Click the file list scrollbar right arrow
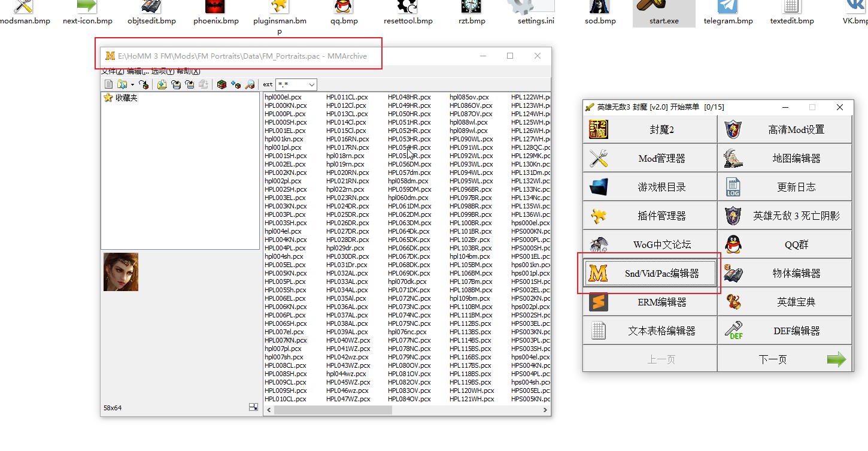Image resolution: width=868 pixels, height=451 pixels. point(545,410)
